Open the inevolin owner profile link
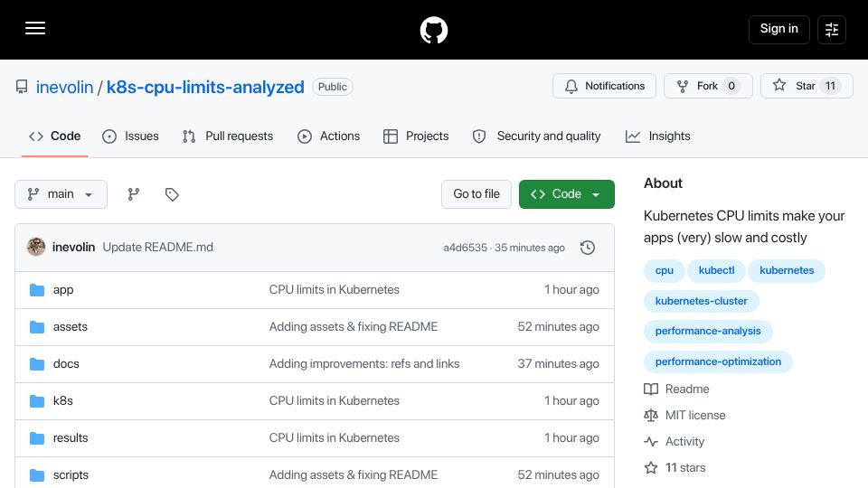868x488 pixels. tap(64, 87)
